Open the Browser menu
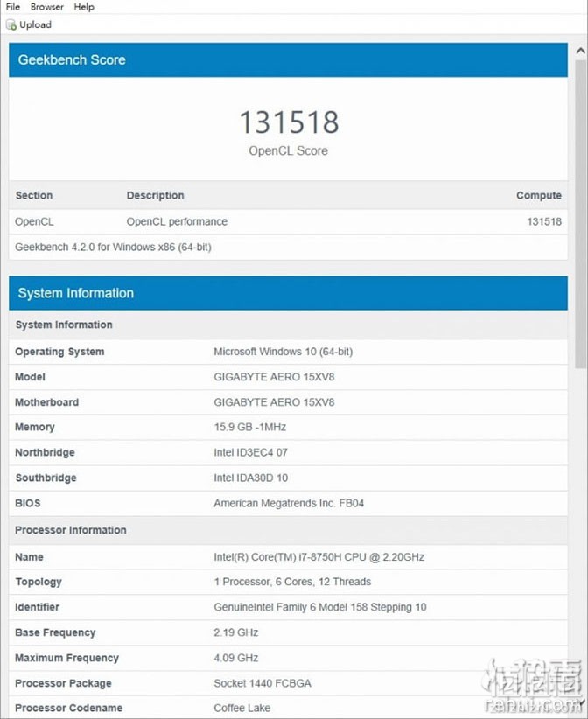588x719 pixels. click(x=46, y=7)
